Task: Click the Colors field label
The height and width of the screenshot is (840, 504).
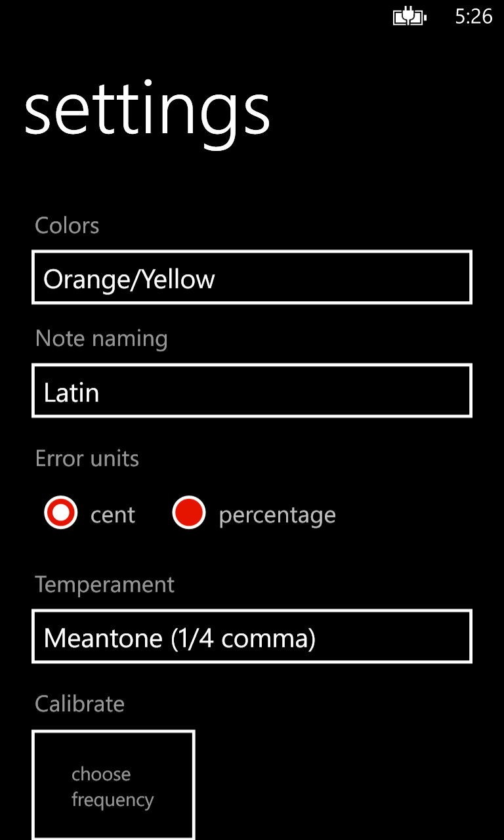Action: (67, 226)
